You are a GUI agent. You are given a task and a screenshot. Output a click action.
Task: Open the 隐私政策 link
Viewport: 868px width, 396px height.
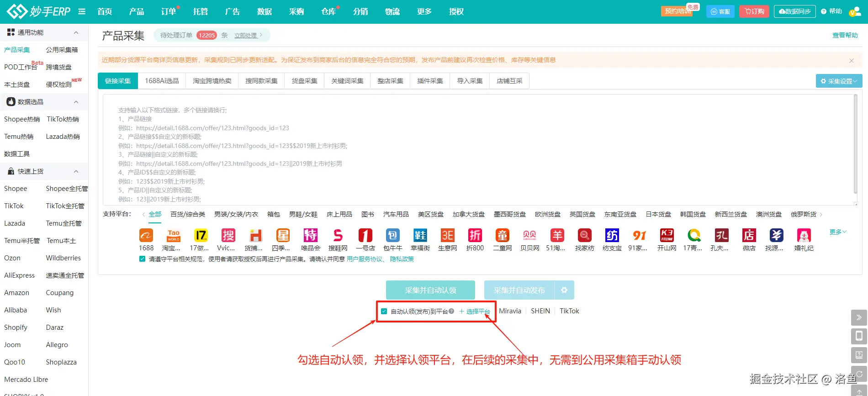[402, 259]
